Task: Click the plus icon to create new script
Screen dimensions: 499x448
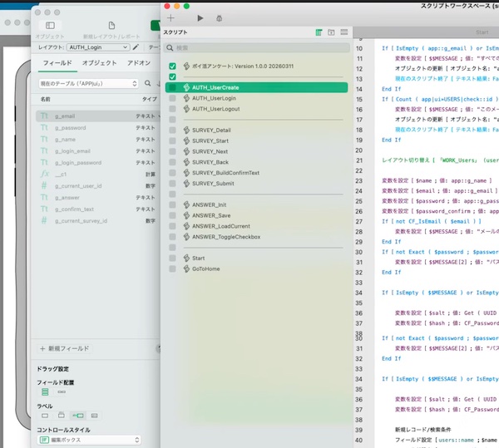Action: 170,17
